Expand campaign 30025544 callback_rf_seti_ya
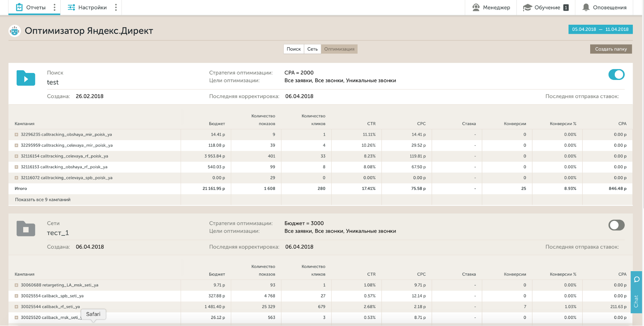 (x=16, y=307)
